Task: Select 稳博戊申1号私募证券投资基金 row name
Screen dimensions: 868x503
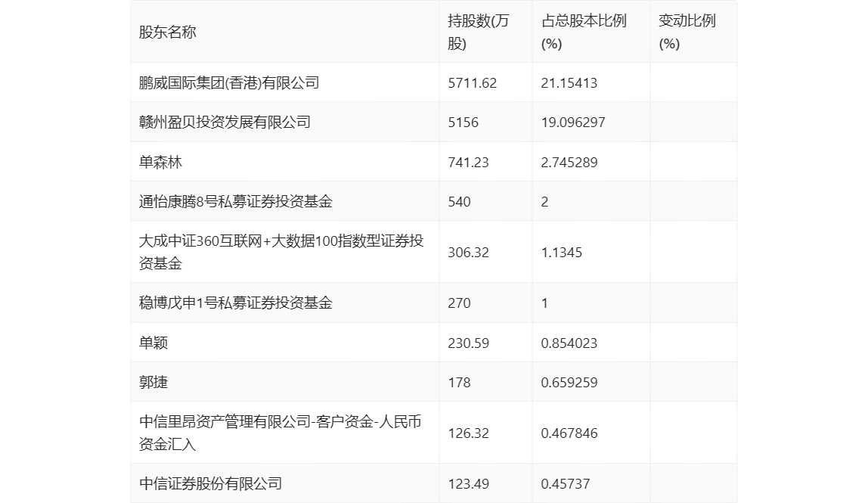Action: coord(236,303)
